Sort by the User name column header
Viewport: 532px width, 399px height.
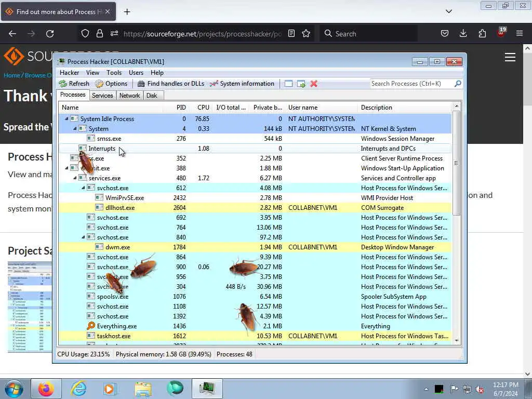coord(322,107)
